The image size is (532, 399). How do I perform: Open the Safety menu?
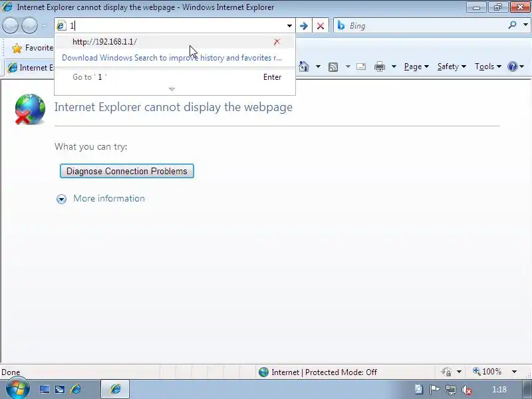(x=452, y=66)
